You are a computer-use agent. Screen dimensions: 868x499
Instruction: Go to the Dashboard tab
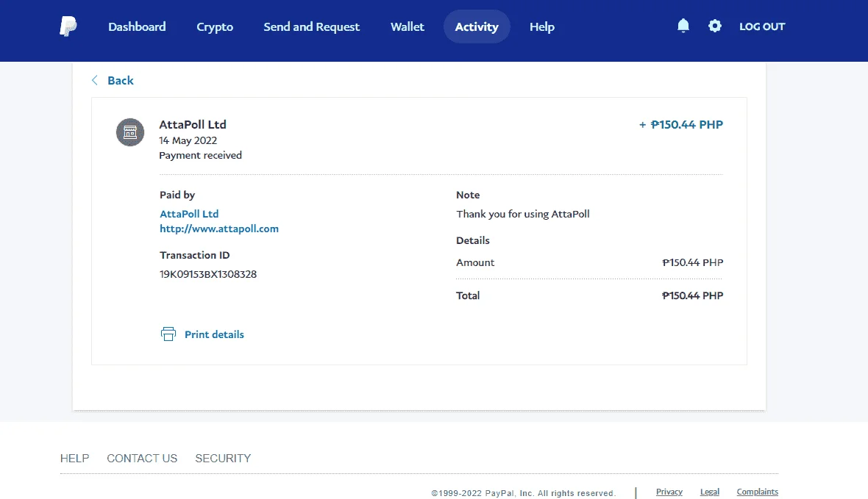pyautogui.click(x=137, y=26)
